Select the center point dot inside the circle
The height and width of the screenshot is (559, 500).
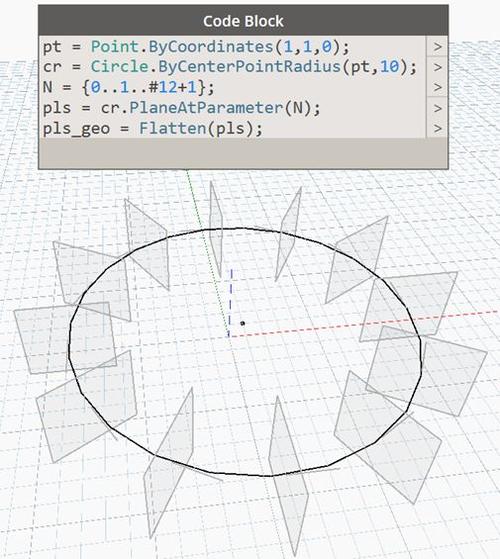(x=242, y=323)
